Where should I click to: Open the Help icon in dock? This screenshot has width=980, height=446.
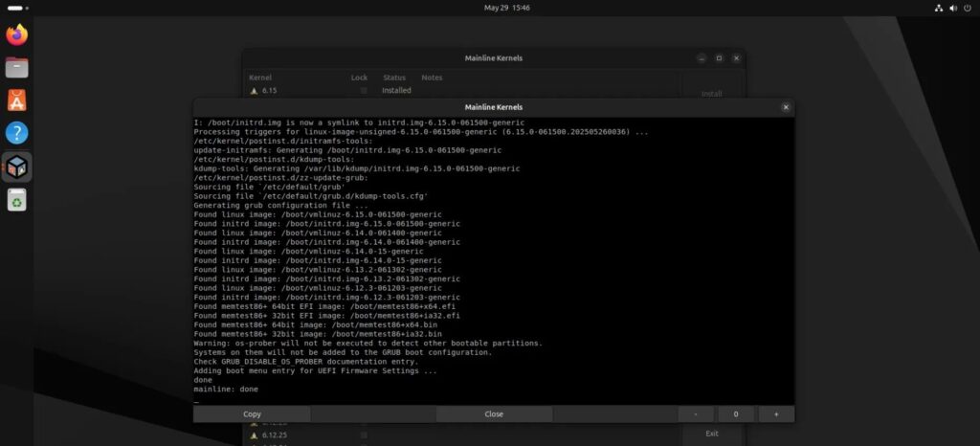pos(16,133)
